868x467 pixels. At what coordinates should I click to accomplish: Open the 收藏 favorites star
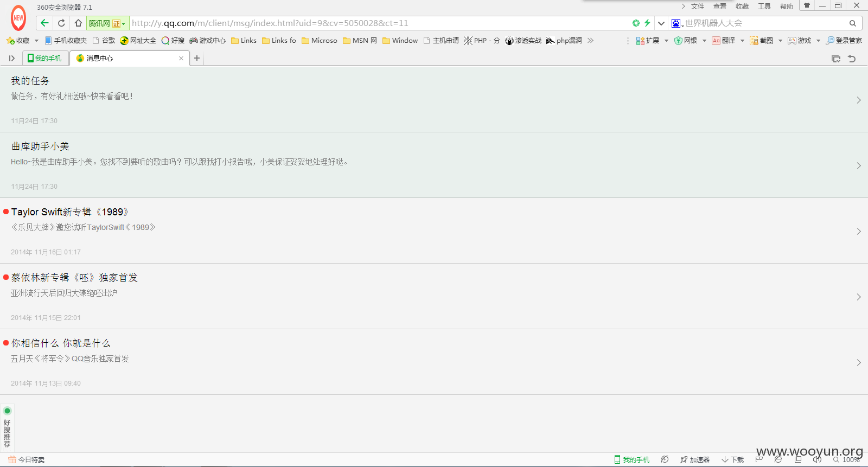(x=18, y=41)
